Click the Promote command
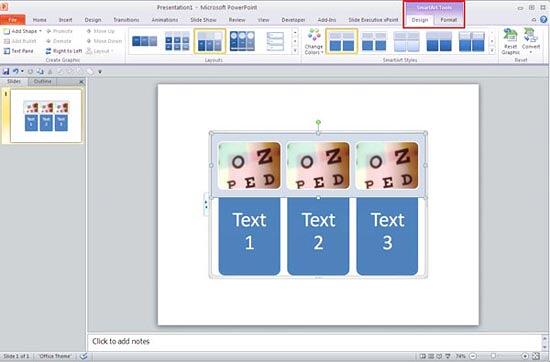 click(x=59, y=31)
